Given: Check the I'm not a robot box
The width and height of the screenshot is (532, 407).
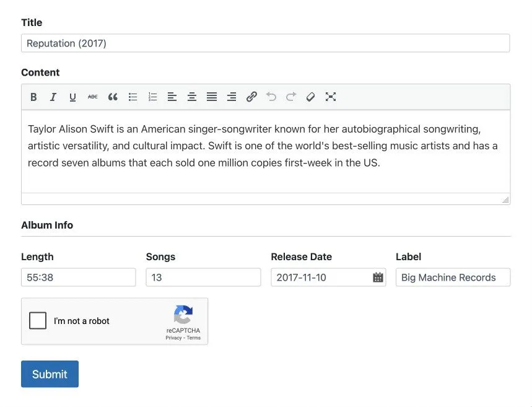Looking at the screenshot, I should coord(38,321).
